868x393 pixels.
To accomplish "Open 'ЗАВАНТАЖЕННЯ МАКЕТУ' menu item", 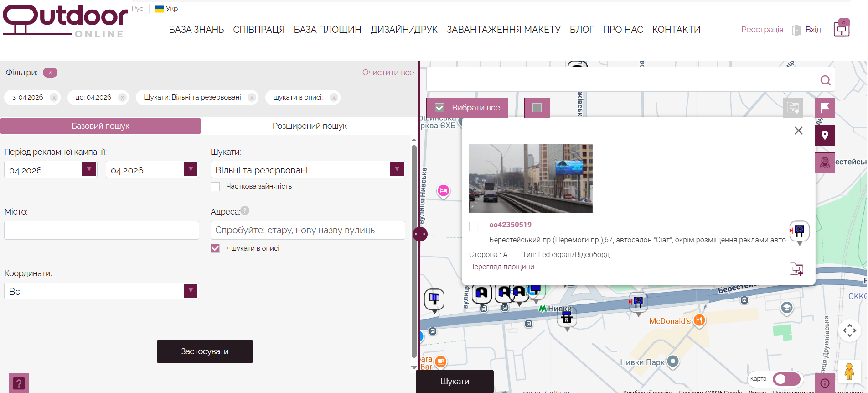I will [504, 30].
